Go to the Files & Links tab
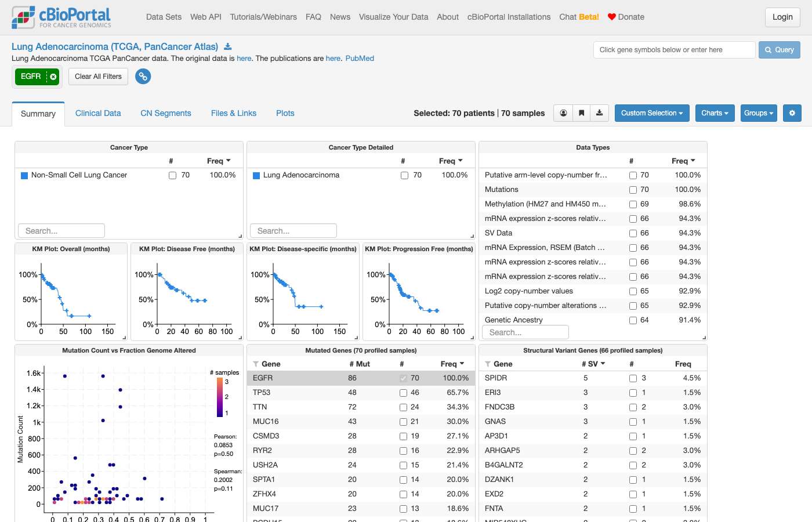Viewport: 812px width, 522px height. pyautogui.click(x=234, y=113)
